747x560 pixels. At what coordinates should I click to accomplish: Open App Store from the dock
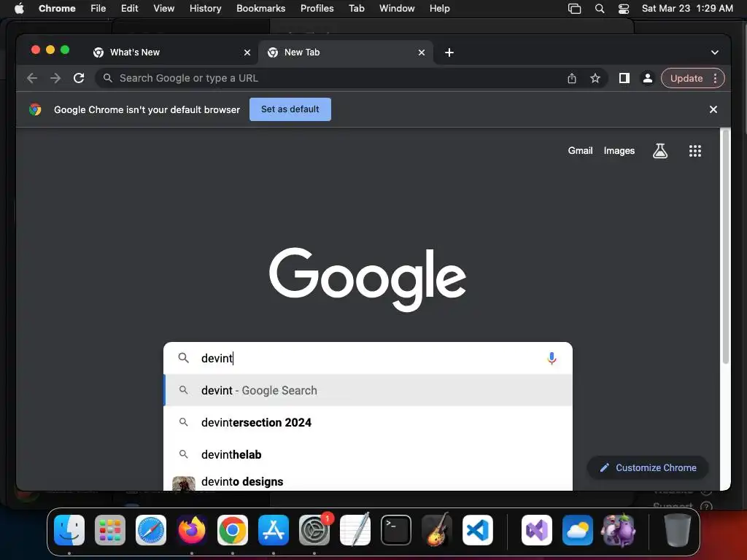pyautogui.click(x=274, y=530)
